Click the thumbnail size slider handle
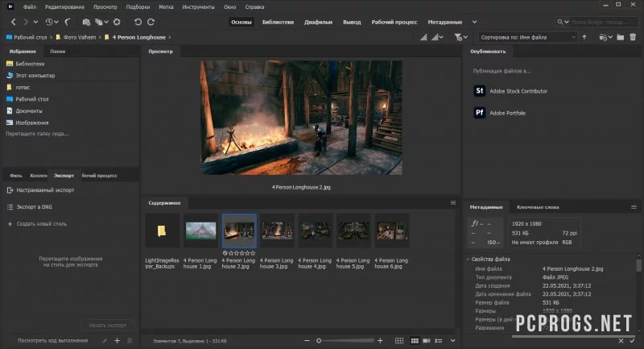The width and height of the screenshot is (644, 349). 319,340
